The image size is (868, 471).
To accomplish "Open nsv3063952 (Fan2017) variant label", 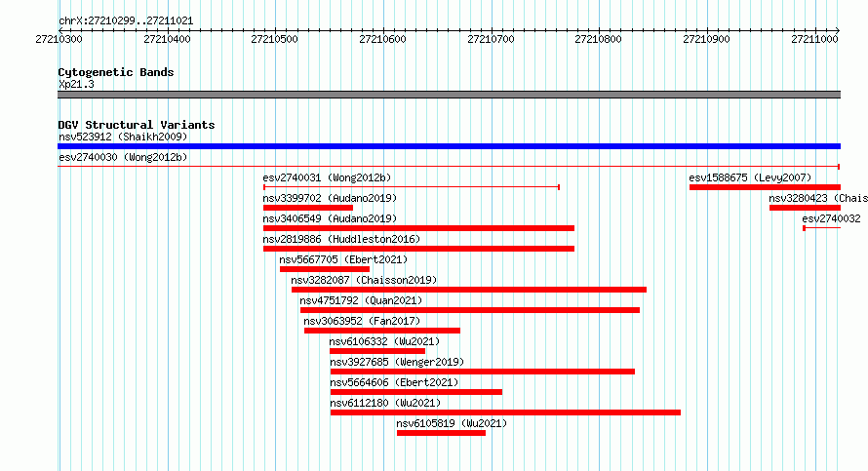I will (362, 321).
